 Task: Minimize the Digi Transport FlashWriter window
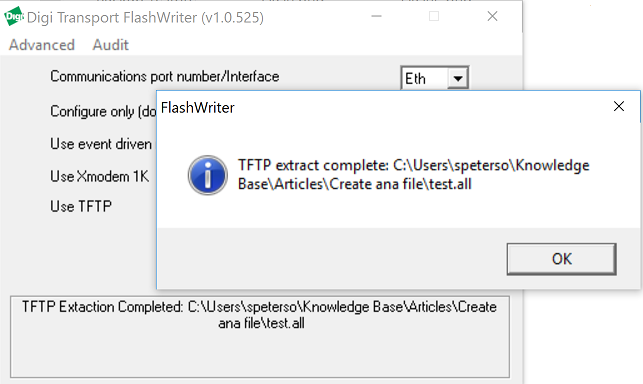point(376,16)
